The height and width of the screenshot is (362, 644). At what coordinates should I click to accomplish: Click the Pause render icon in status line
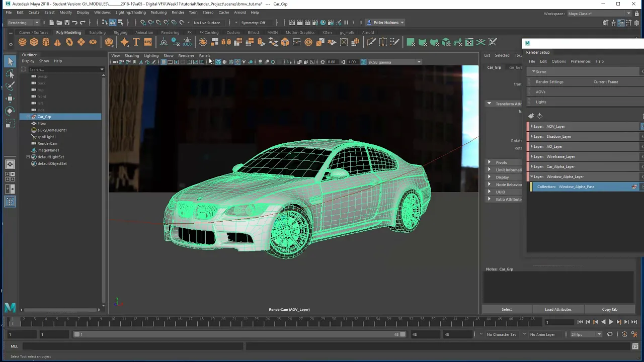[346, 23]
